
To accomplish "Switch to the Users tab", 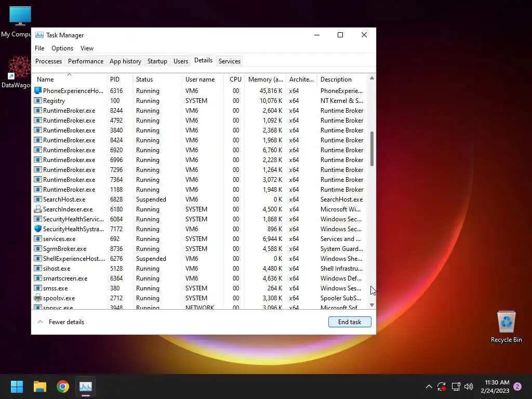I will 180,61.
